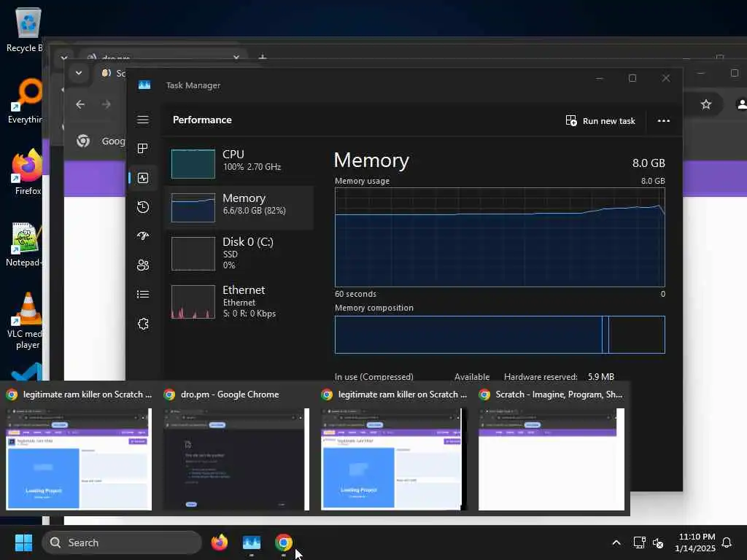Click the Run new task button
Image resolution: width=747 pixels, height=560 pixels.
tap(600, 121)
